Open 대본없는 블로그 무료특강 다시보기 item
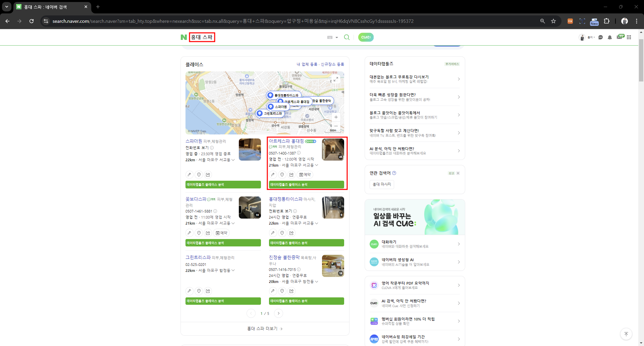Image resolution: width=644 pixels, height=346 pixels. click(x=415, y=79)
